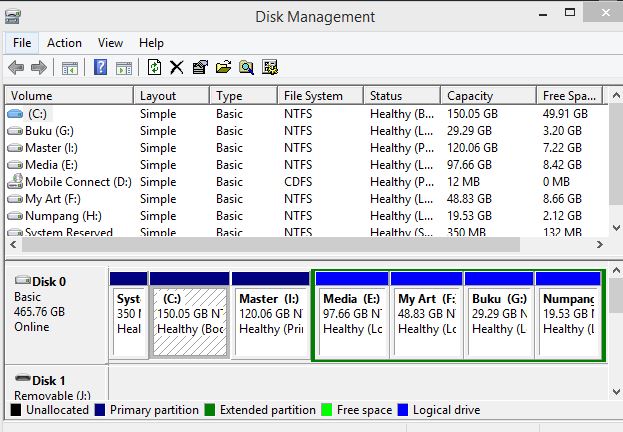
Task: Click the Back arrow toolbar icon
Action: pyautogui.click(x=16, y=68)
